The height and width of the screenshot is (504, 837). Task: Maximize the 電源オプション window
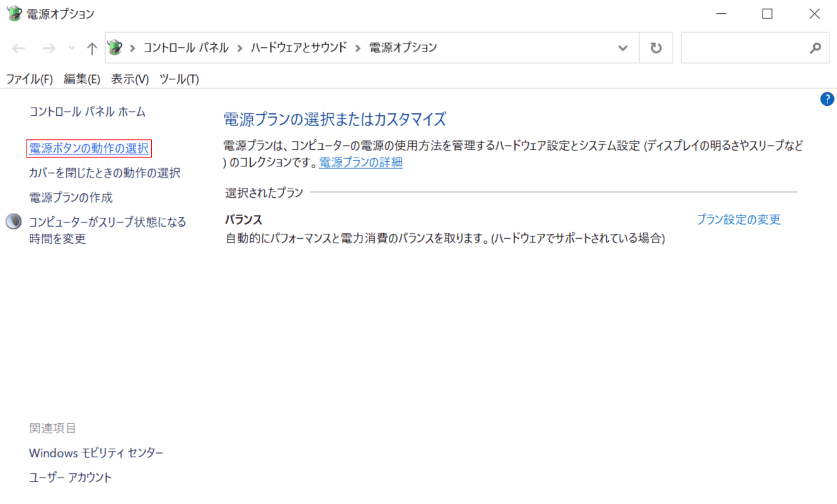coord(768,13)
